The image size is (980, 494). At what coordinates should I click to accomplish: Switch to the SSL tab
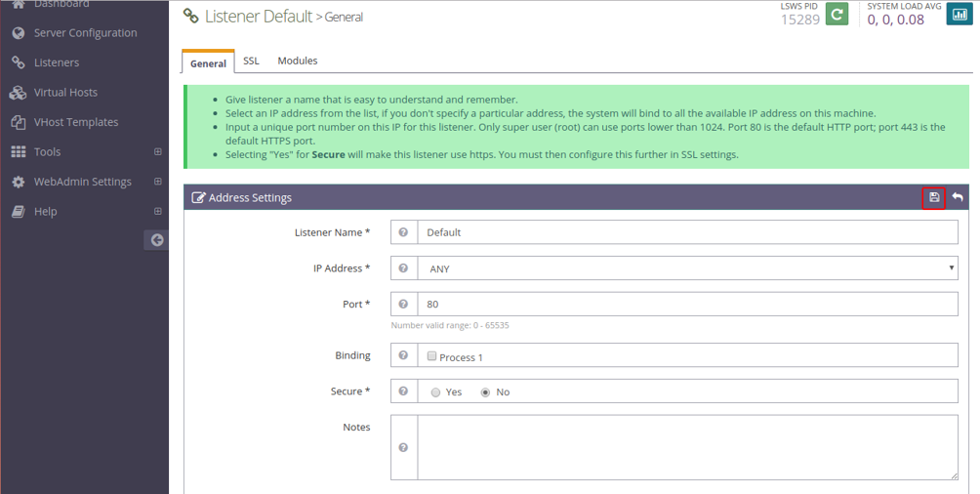click(x=251, y=61)
